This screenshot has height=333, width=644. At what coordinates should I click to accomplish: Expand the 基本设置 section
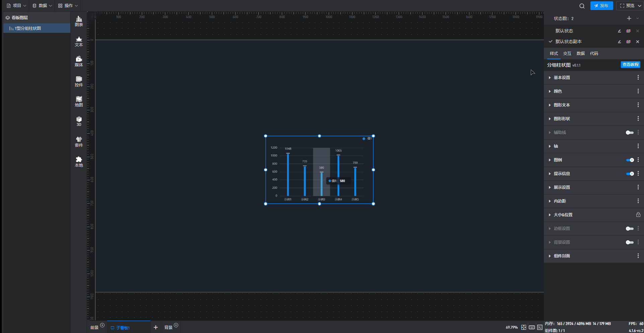click(562, 78)
